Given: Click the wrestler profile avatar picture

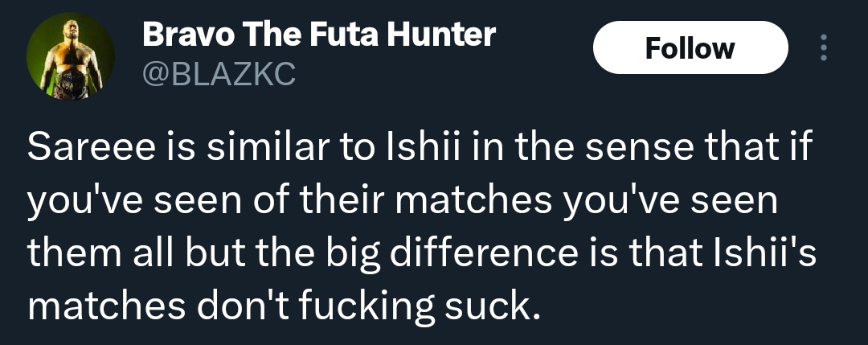Looking at the screenshot, I should (71, 56).
